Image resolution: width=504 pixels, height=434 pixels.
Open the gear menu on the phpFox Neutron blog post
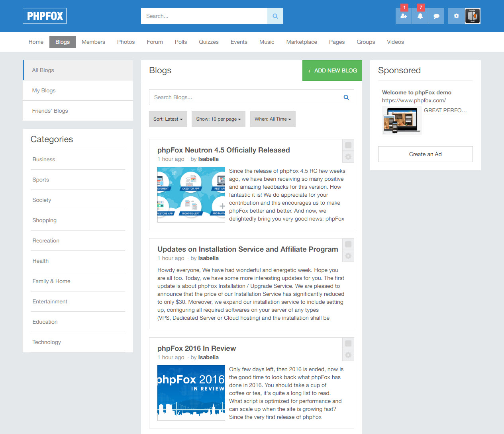(348, 156)
